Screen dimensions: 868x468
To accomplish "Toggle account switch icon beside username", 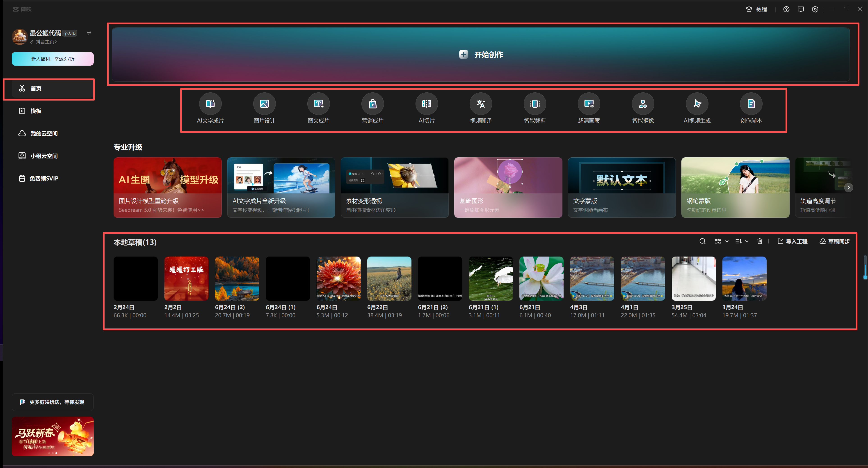I will coord(89,33).
